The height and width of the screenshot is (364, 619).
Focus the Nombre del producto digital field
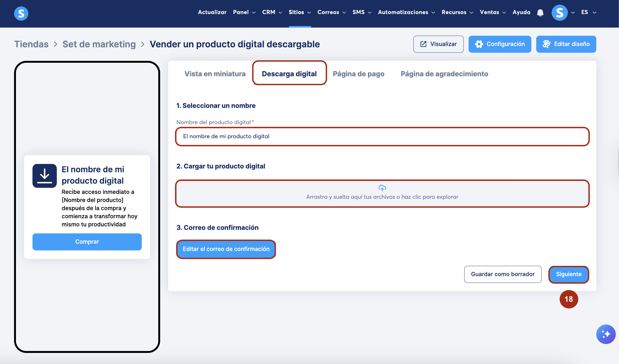pos(382,136)
